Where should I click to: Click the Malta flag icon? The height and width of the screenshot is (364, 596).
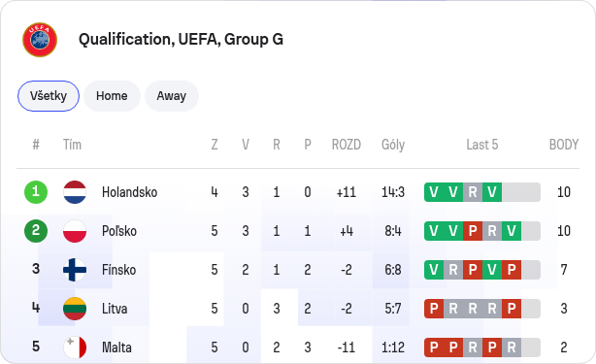pyautogui.click(x=75, y=347)
